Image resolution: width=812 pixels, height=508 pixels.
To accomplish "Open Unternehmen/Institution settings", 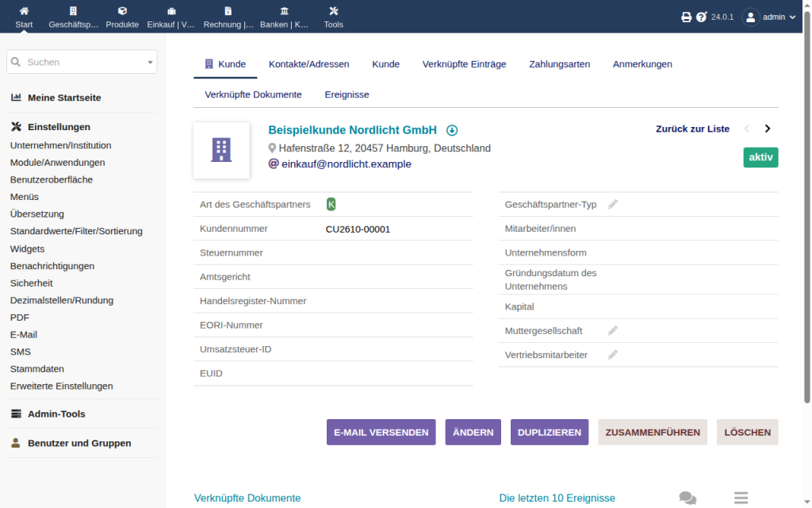I will (60, 146).
